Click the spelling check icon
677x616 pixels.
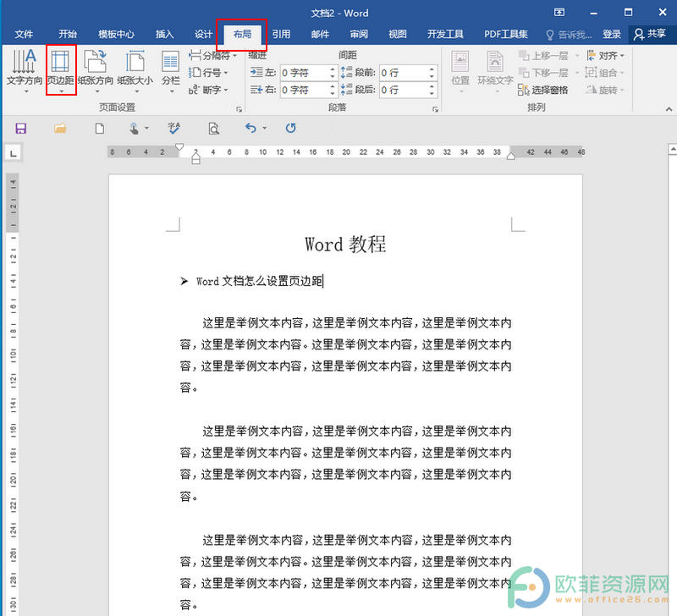[x=174, y=128]
